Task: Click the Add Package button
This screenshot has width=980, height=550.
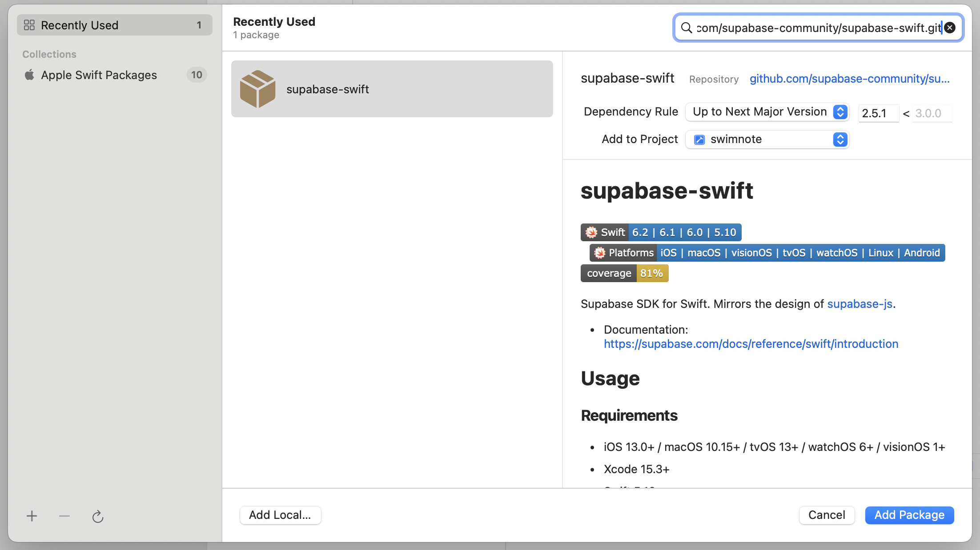Action: tap(909, 515)
